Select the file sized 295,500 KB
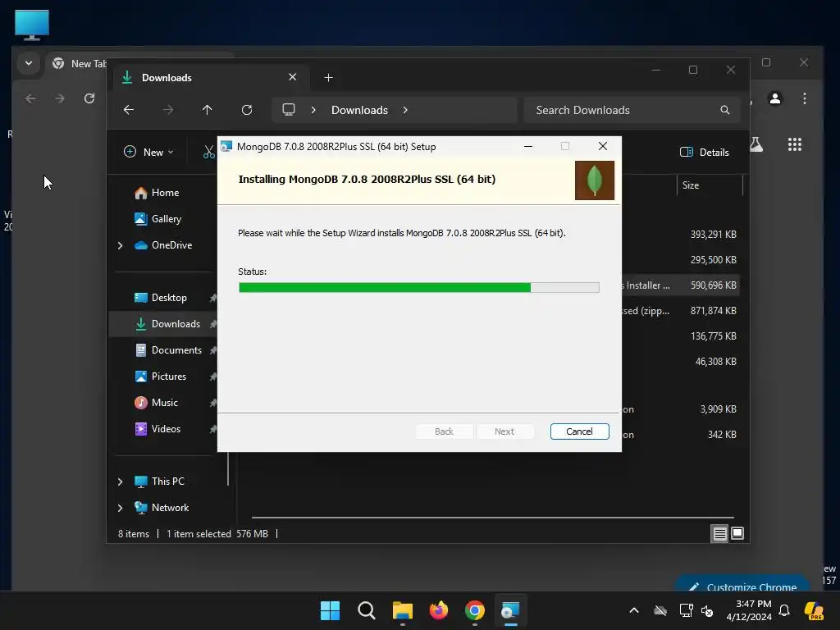Viewport: 840px width, 630px height. coord(713,260)
